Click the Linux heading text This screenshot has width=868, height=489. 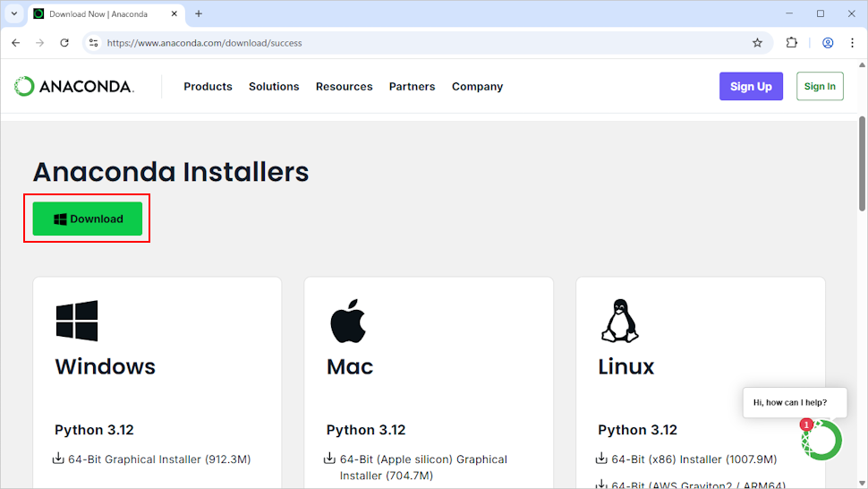[626, 366]
